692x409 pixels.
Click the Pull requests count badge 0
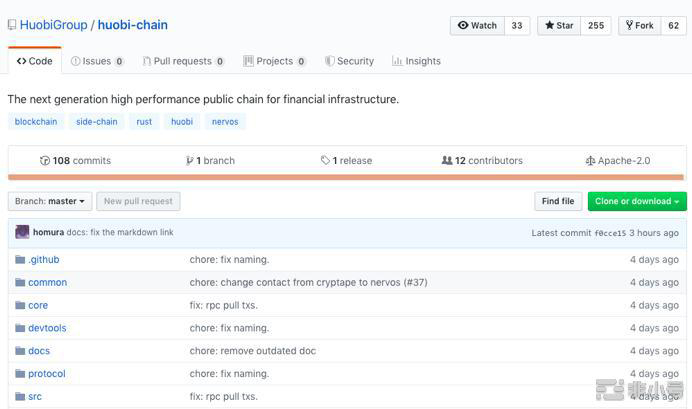point(220,61)
